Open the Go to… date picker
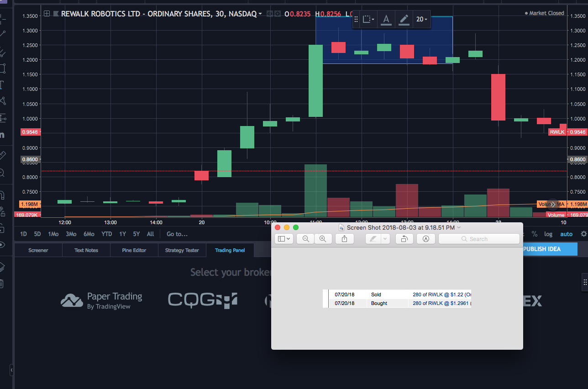The width and height of the screenshot is (588, 389). pyautogui.click(x=177, y=234)
